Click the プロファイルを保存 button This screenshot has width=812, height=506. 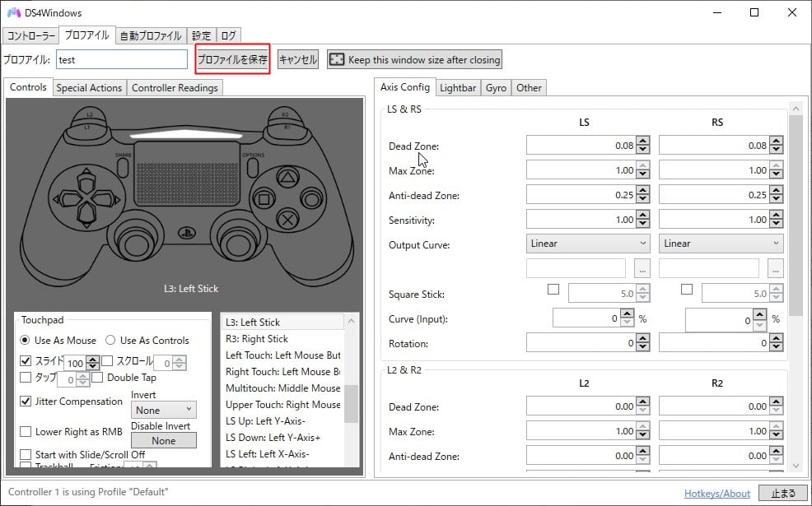[x=232, y=59]
